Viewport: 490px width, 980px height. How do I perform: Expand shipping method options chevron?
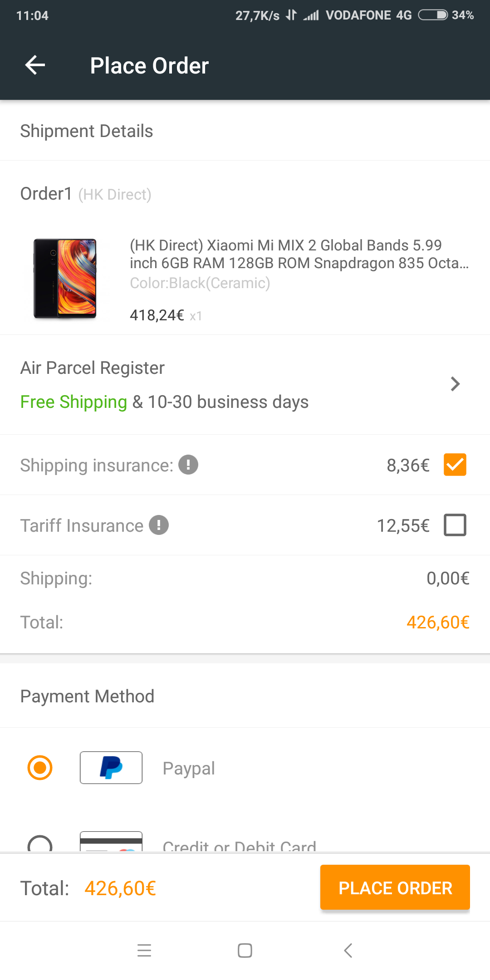[455, 384]
